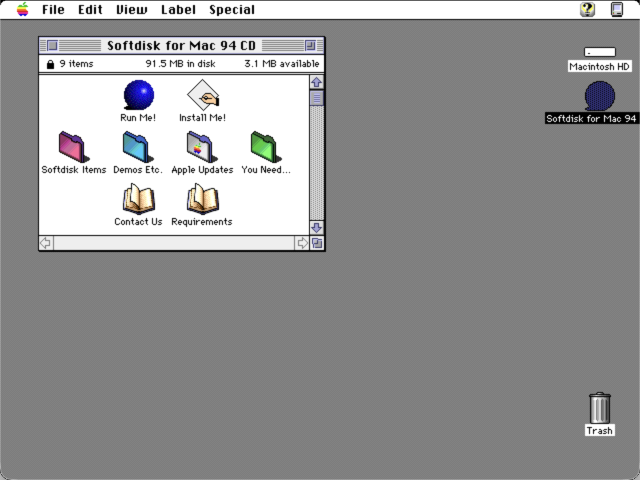This screenshot has width=640, height=480.
Task: Open the Apple menu
Action: coord(22,9)
